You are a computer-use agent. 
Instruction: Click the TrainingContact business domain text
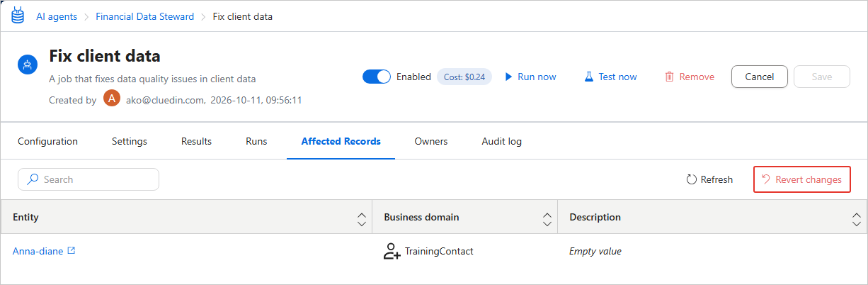click(439, 251)
